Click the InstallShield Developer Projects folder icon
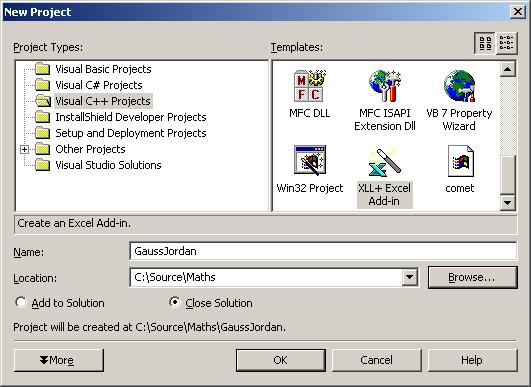531x387 pixels. [x=43, y=117]
